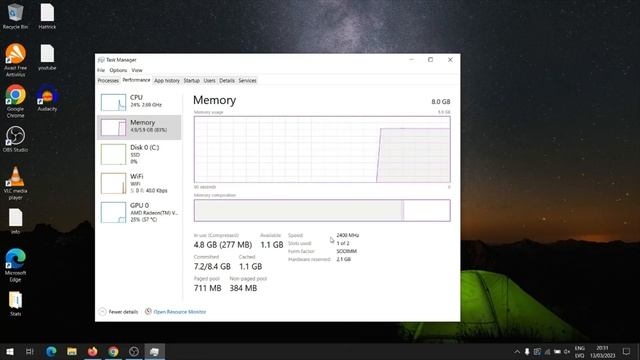Show hidden system tray icons
Viewport: 640px width, 360px height.
coord(517,351)
